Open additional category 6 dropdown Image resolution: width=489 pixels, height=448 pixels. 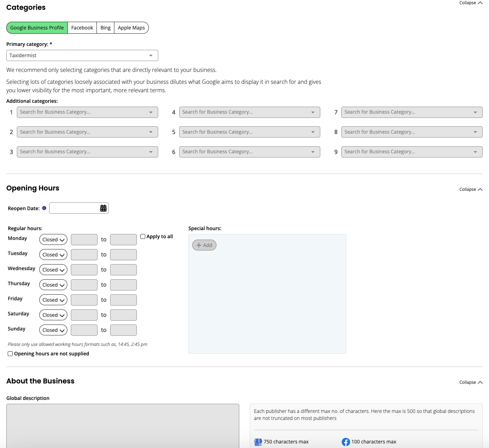(250, 152)
